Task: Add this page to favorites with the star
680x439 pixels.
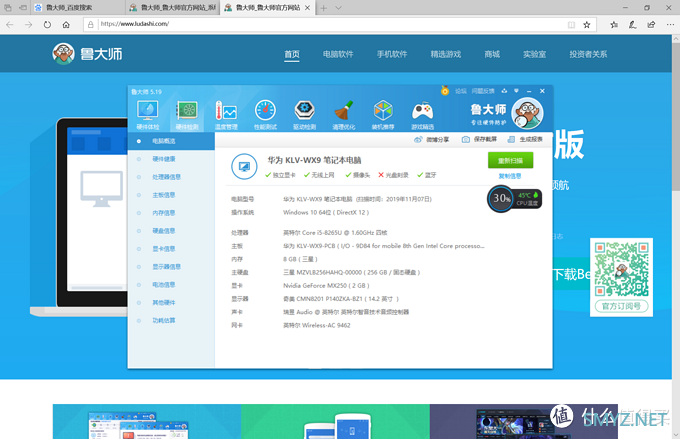Action: (587, 25)
